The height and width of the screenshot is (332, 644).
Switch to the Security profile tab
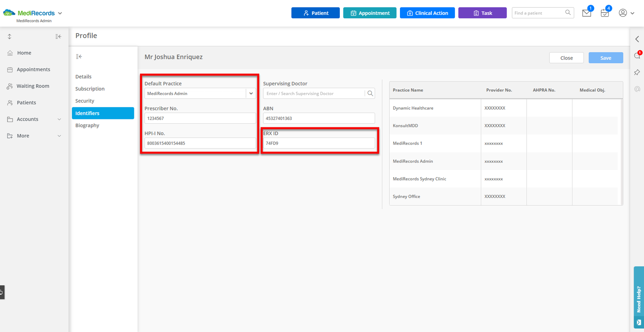(x=103, y=101)
